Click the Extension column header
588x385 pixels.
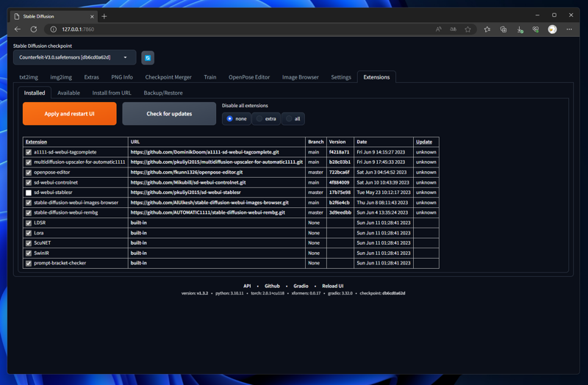point(36,142)
